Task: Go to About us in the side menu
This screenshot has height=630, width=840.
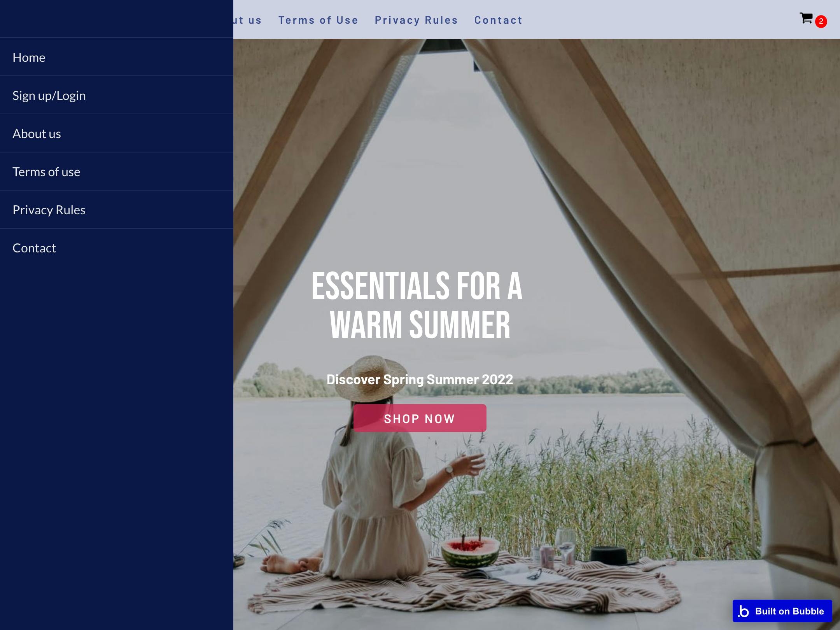Action: (117, 133)
